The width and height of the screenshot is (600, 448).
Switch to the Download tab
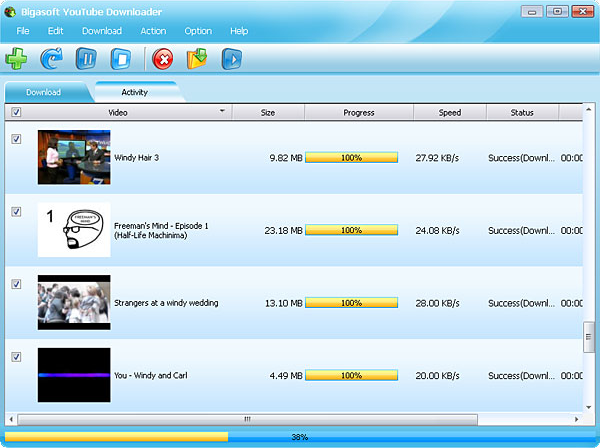click(x=44, y=92)
